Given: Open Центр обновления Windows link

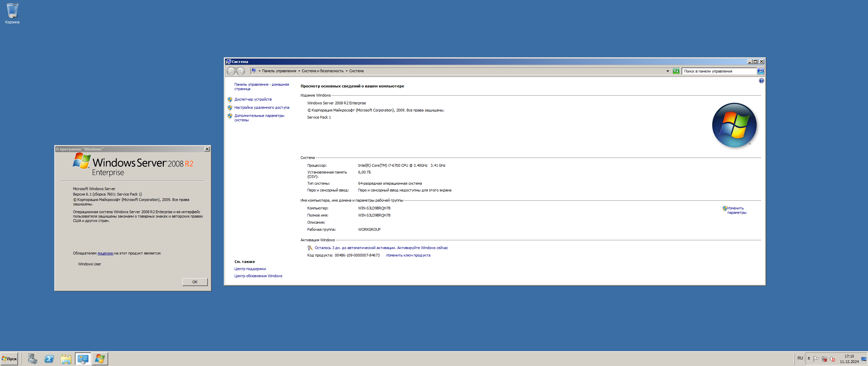Looking at the screenshot, I should tap(258, 276).
